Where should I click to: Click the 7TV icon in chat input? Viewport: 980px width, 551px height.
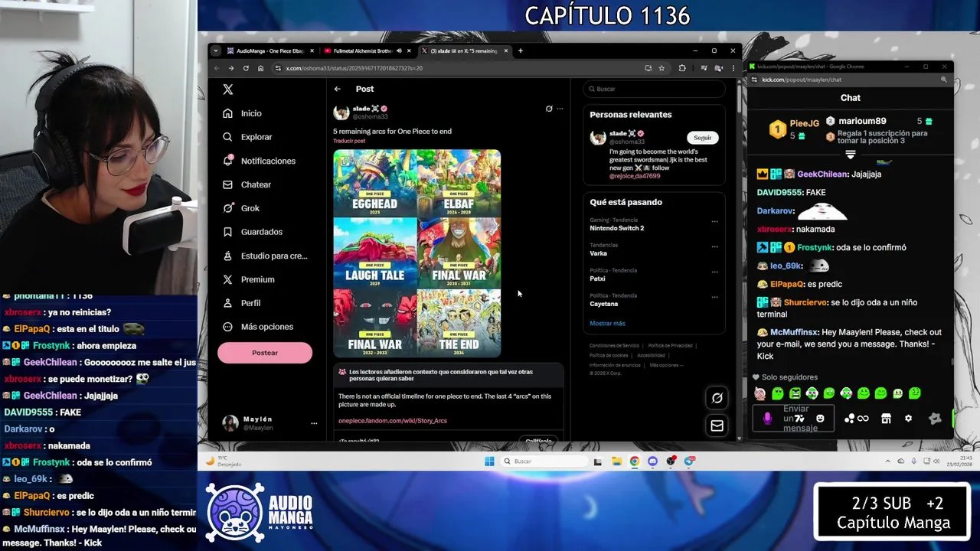[799, 419]
